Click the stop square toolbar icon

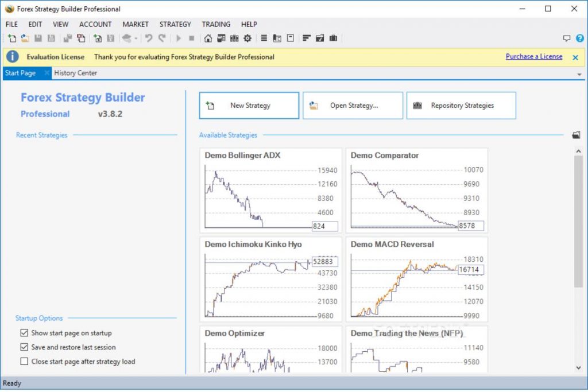coord(192,38)
